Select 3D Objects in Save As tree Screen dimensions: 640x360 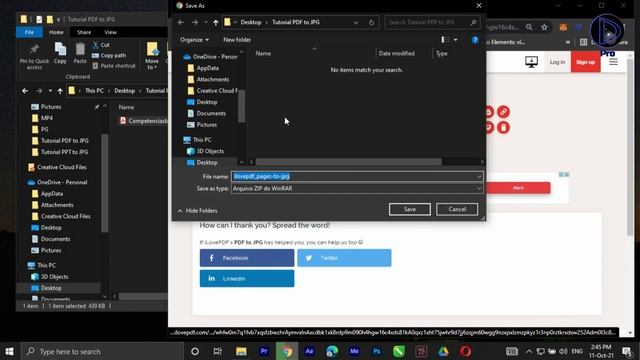pos(206,151)
